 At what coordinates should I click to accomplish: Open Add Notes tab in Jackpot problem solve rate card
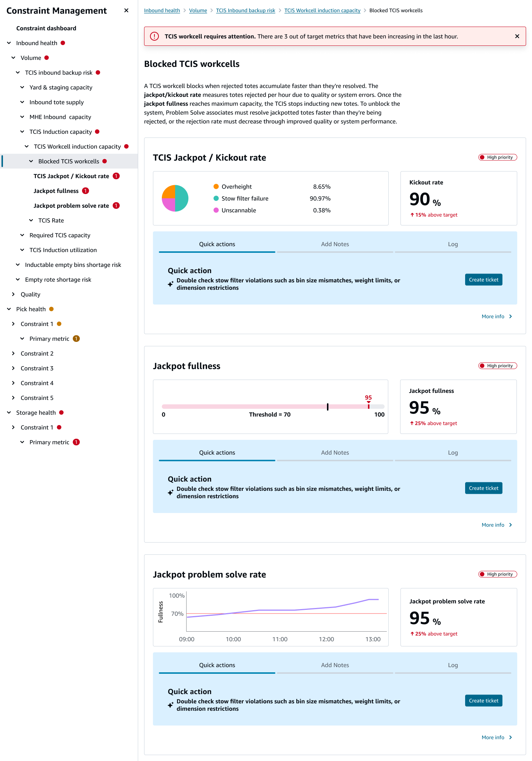[x=335, y=665]
